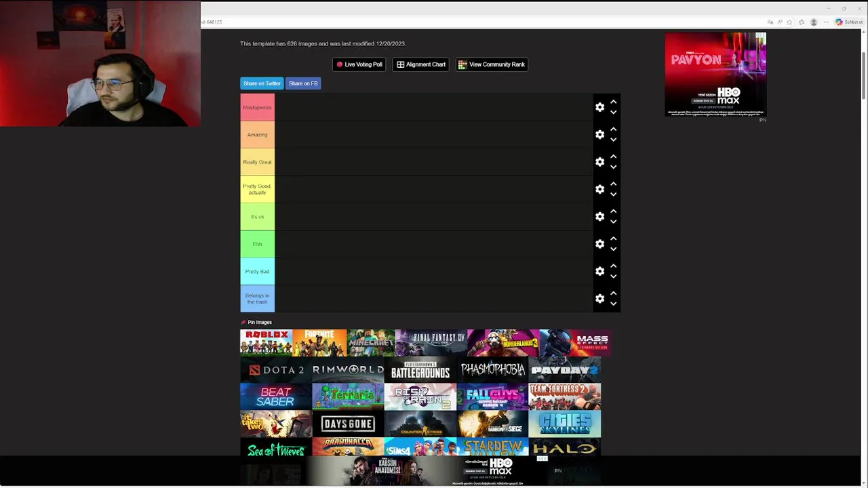Pick the It Takes Two image

[276, 424]
